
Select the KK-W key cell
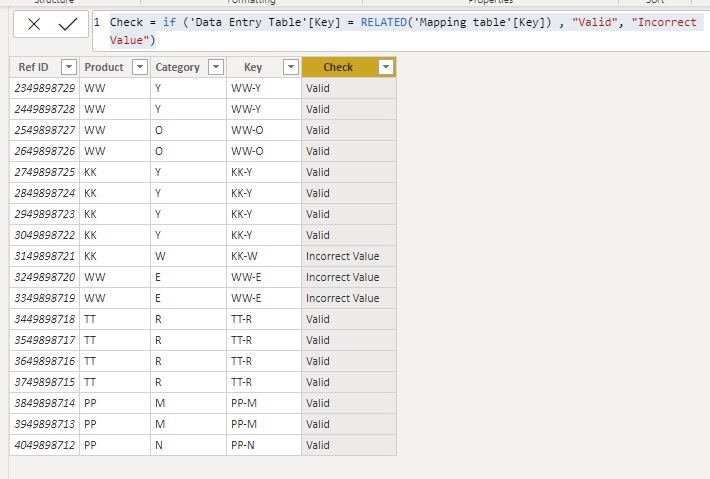pyautogui.click(x=264, y=256)
